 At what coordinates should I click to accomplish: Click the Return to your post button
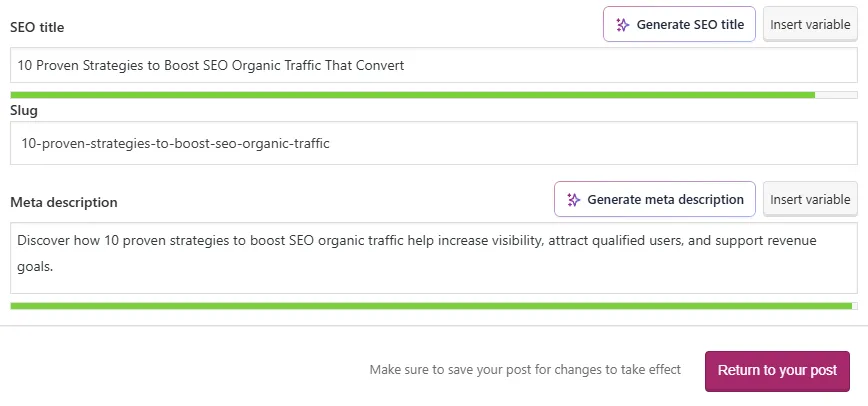pos(777,371)
